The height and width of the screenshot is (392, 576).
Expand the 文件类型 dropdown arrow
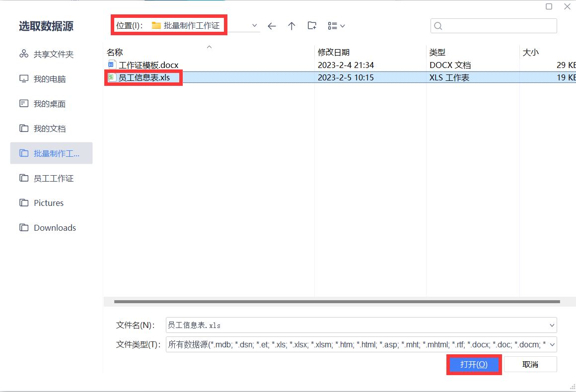[x=552, y=345]
